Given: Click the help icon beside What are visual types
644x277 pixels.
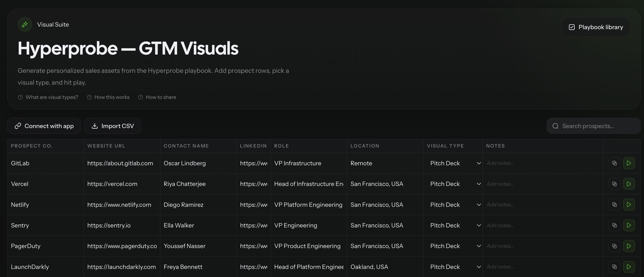Looking at the screenshot, I should tap(20, 97).
